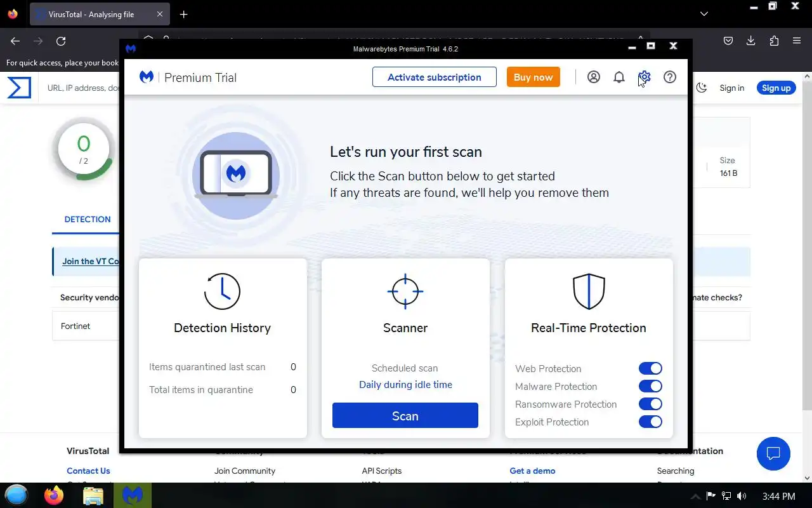Toggle dark mode moon icon on VirusTotal
Screen dimensions: 812x508
coord(702,88)
